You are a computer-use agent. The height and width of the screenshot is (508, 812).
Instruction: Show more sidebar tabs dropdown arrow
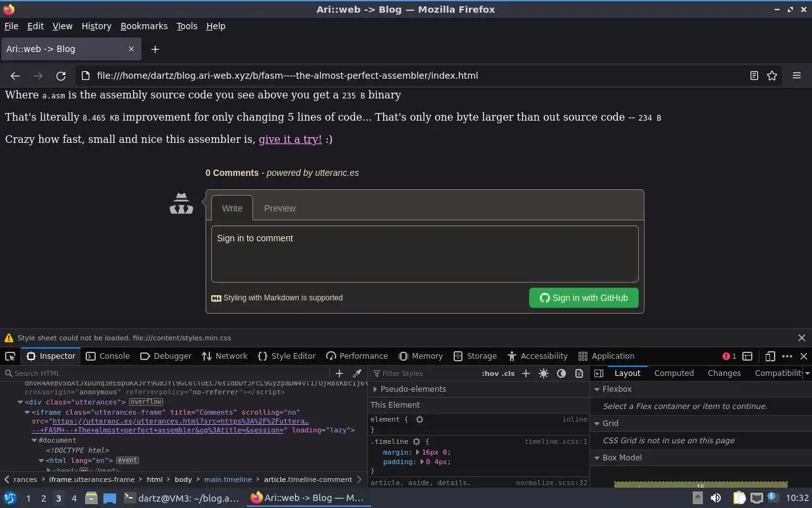pos(807,373)
